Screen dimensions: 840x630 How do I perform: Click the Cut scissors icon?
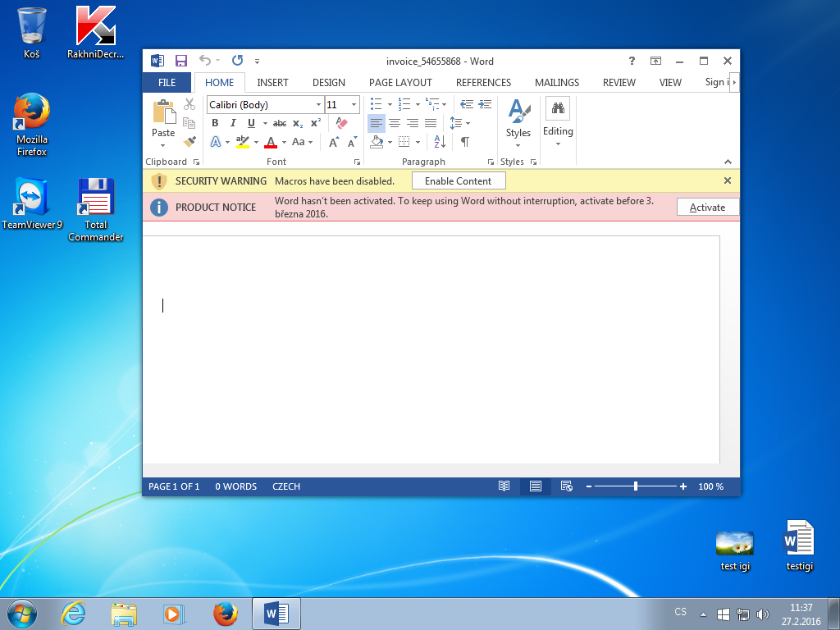[x=189, y=104]
